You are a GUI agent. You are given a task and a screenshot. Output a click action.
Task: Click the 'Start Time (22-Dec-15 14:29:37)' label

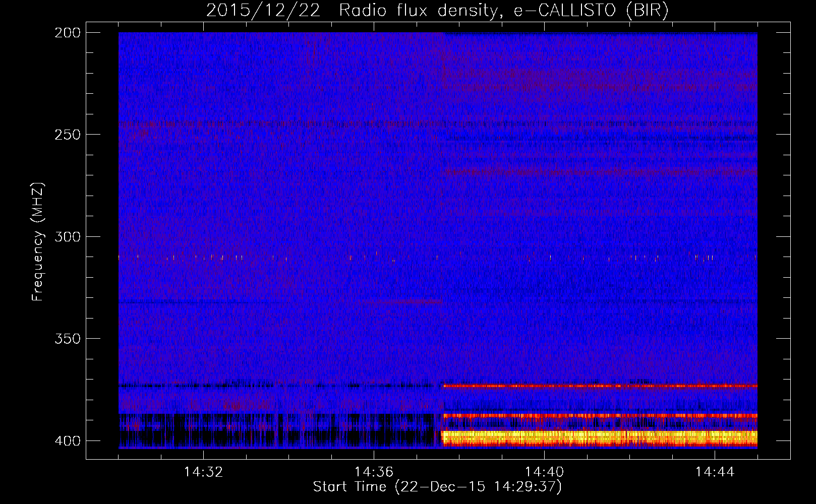(x=437, y=487)
